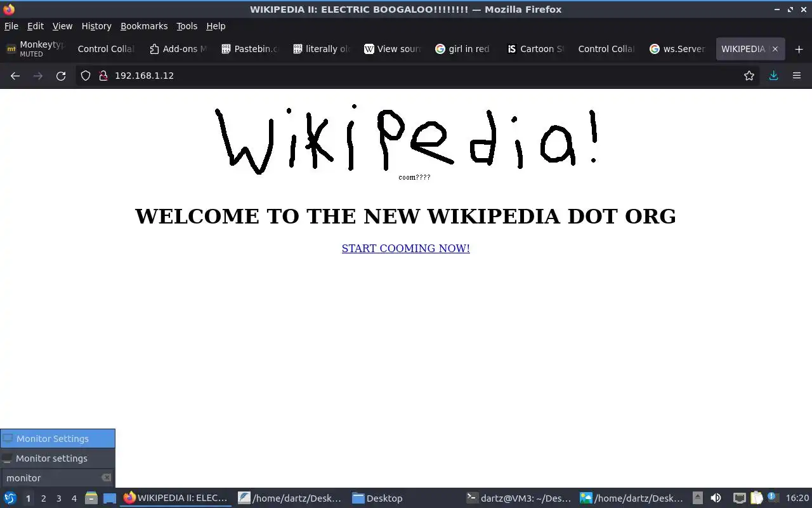Screen dimensions: 812x508
Task: Switch to the 'literally ol' tab
Action: (321, 49)
